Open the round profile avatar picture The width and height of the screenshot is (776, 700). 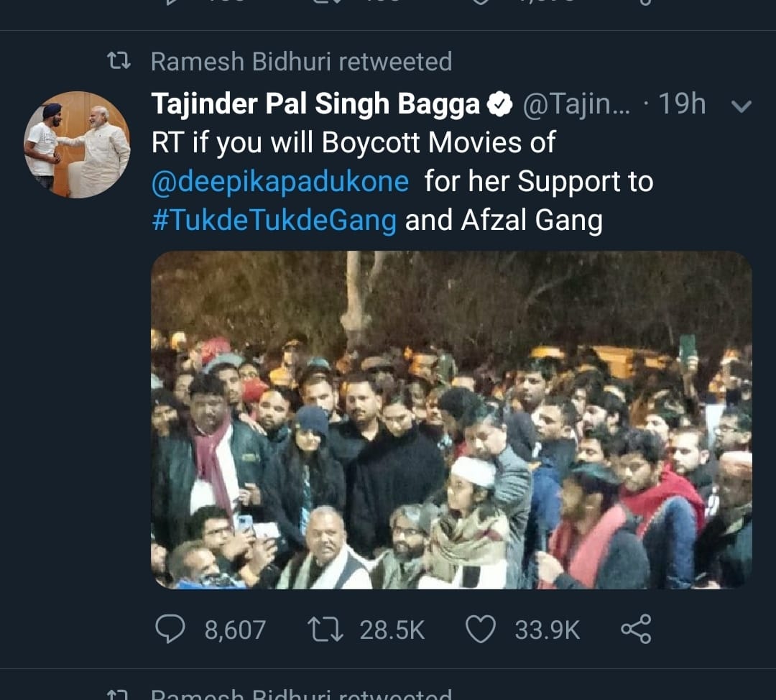click(x=77, y=144)
